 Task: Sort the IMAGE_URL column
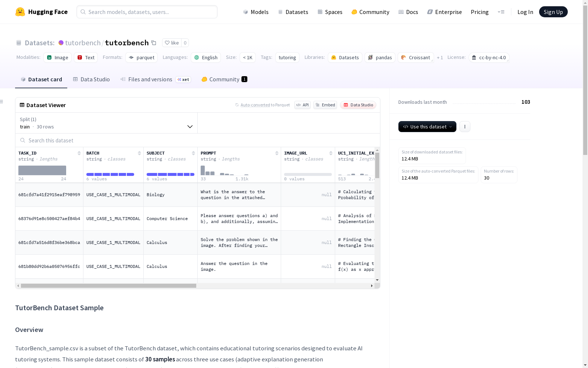331,153
